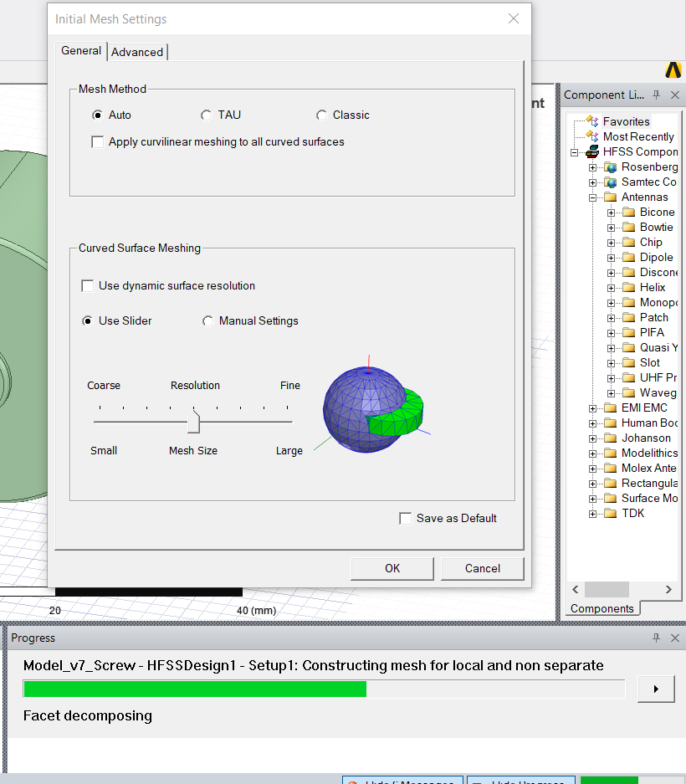Select the Classic mesh method
The width and height of the screenshot is (686, 784).
point(321,115)
